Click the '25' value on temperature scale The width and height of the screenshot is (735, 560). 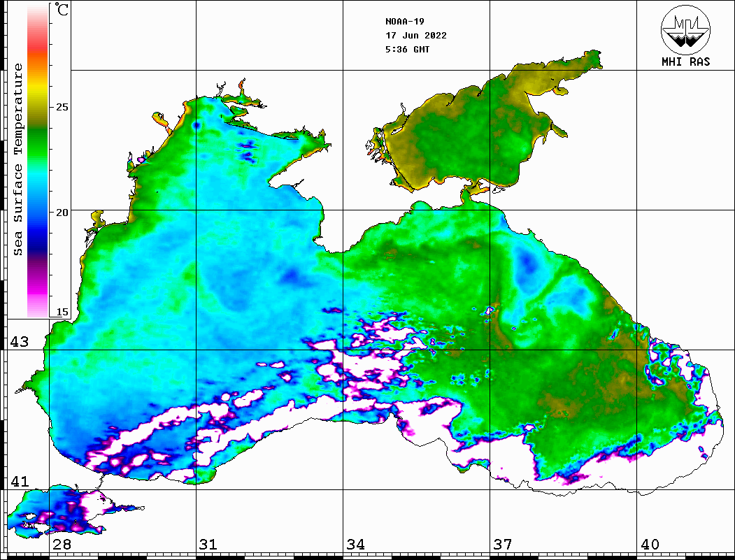pos(62,107)
